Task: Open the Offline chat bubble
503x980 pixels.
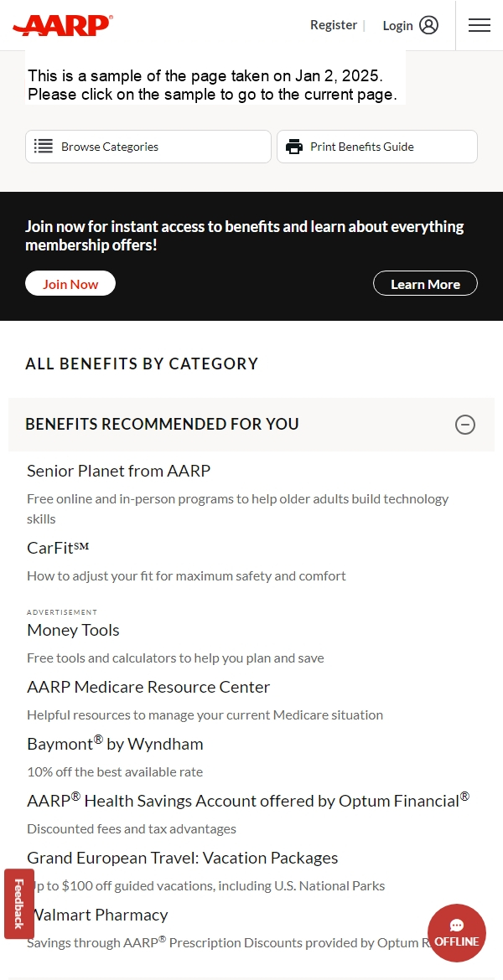Action: coord(457,932)
